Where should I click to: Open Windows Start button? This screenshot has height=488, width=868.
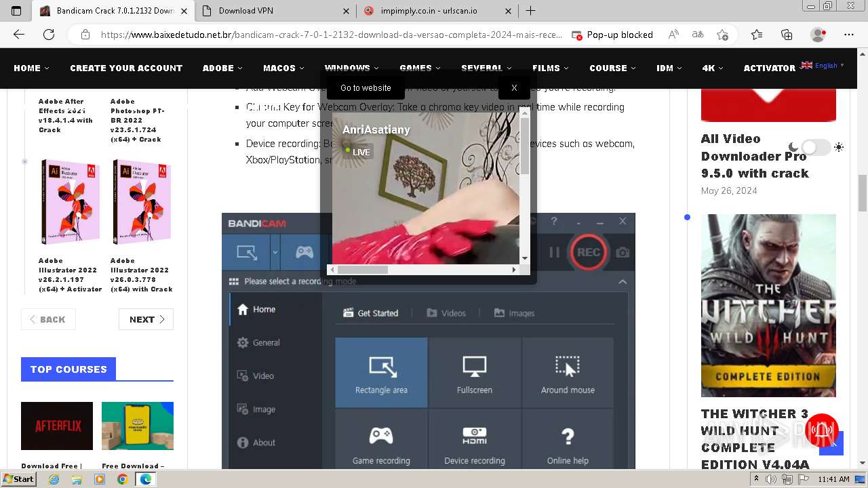(x=18, y=479)
